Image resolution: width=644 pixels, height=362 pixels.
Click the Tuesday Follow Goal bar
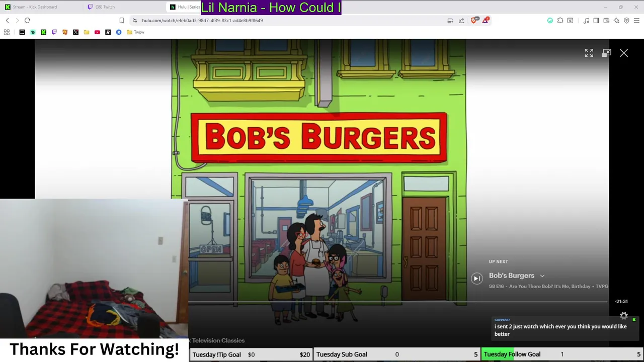tap(562, 354)
